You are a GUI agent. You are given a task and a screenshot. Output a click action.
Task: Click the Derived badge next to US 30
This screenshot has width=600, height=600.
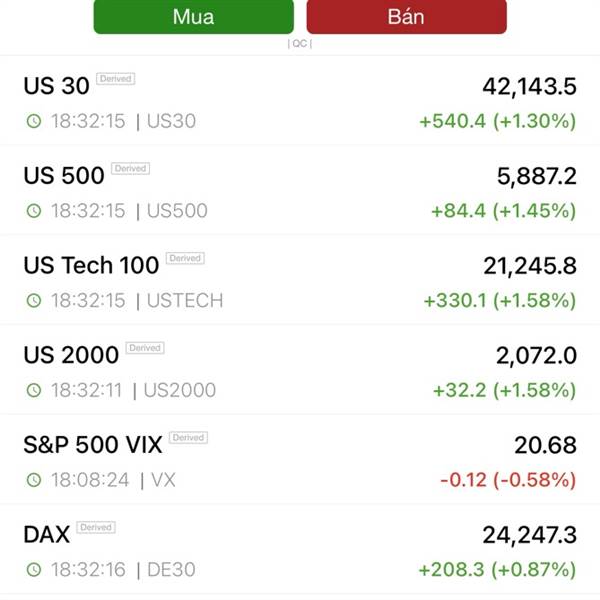tap(116, 78)
